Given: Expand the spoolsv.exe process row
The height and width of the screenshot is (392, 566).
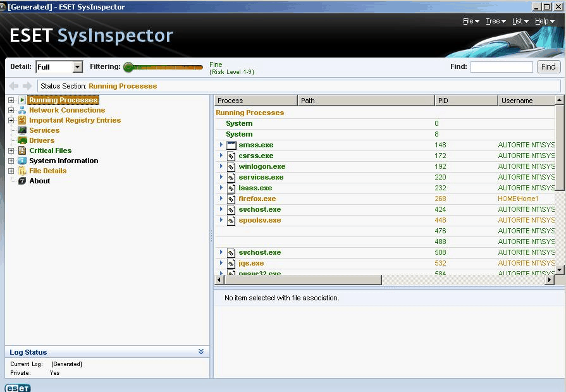Looking at the screenshot, I should click(x=221, y=220).
